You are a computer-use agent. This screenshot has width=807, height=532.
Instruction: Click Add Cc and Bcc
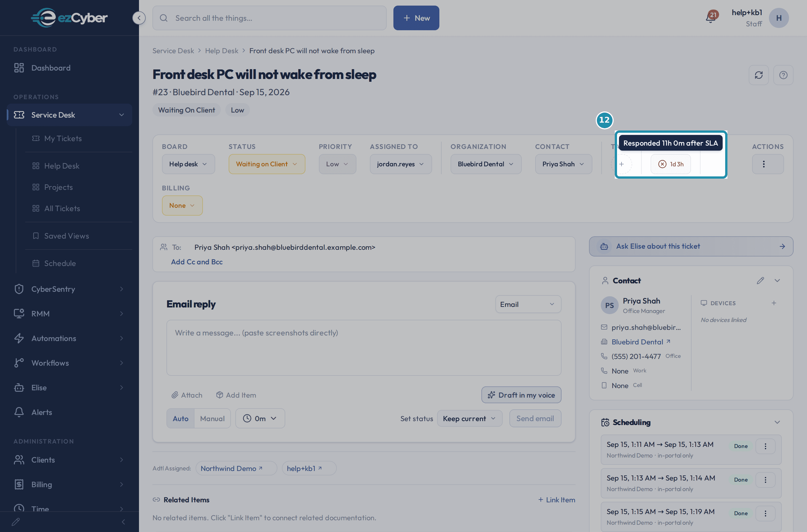(x=197, y=262)
